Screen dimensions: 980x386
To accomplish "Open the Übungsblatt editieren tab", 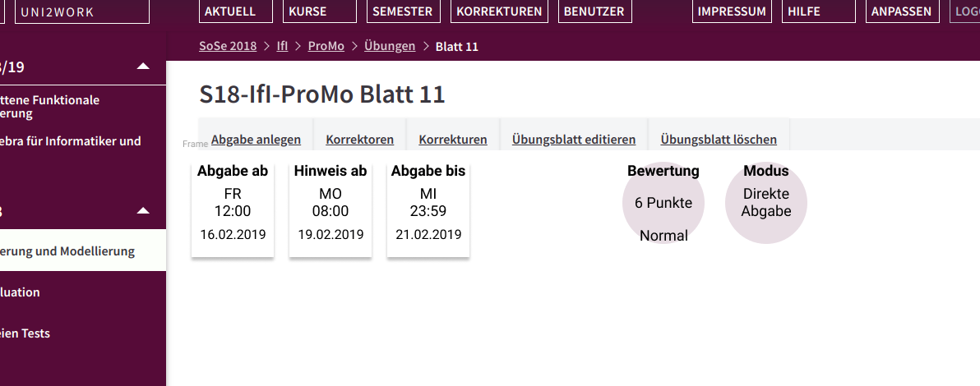I will point(574,140).
